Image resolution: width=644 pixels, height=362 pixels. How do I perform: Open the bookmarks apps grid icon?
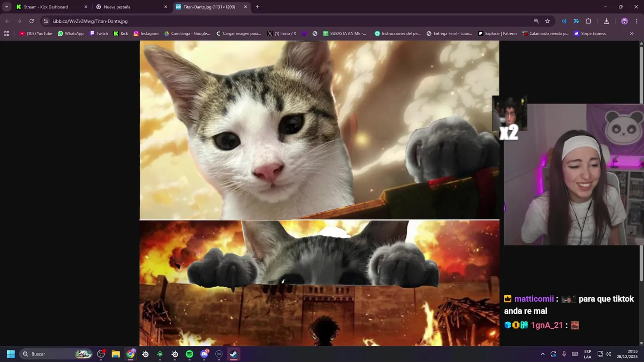(x=7, y=34)
